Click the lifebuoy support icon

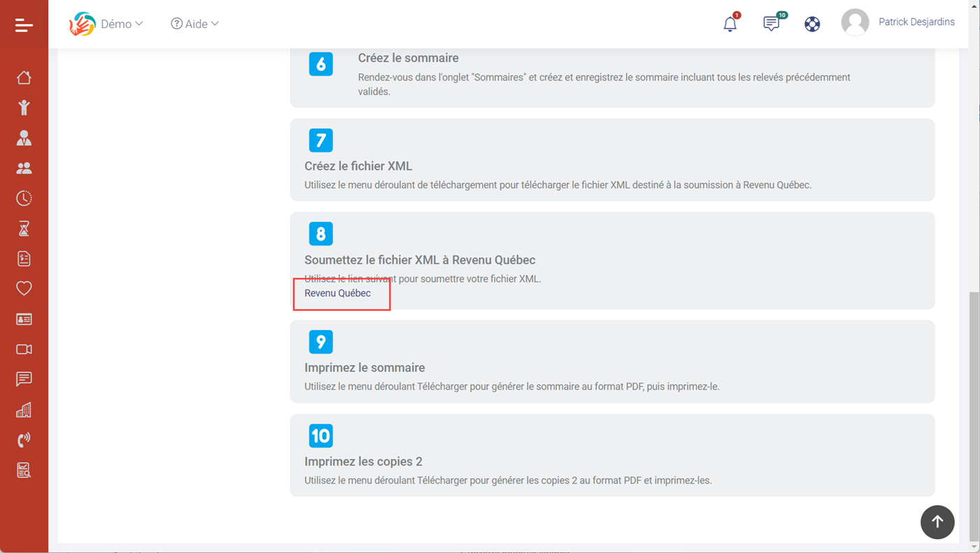812,24
